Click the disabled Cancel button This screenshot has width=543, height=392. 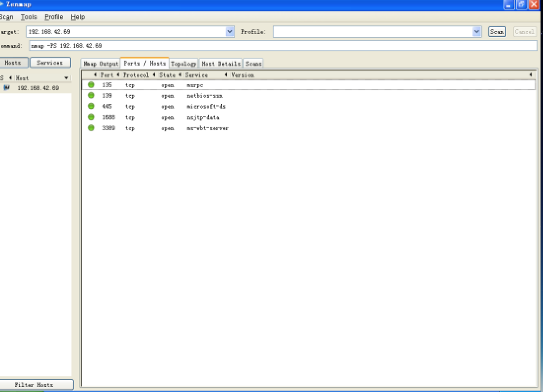click(524, 32)
